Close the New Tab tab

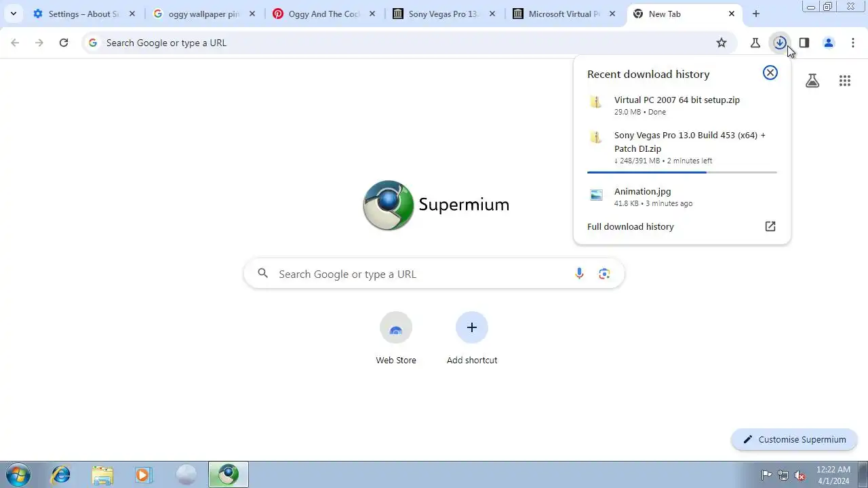[x=732, y=14]
